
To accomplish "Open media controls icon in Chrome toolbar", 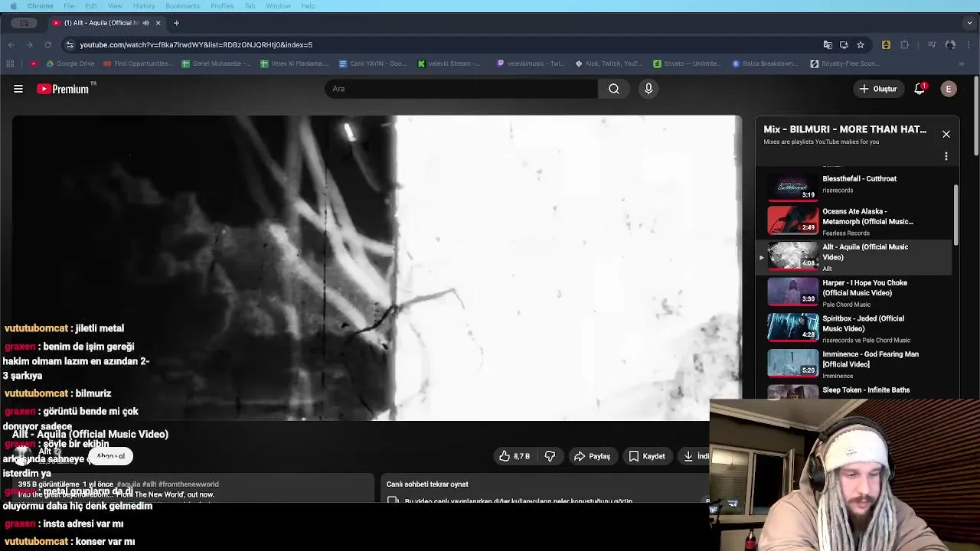I will (932, 44).
